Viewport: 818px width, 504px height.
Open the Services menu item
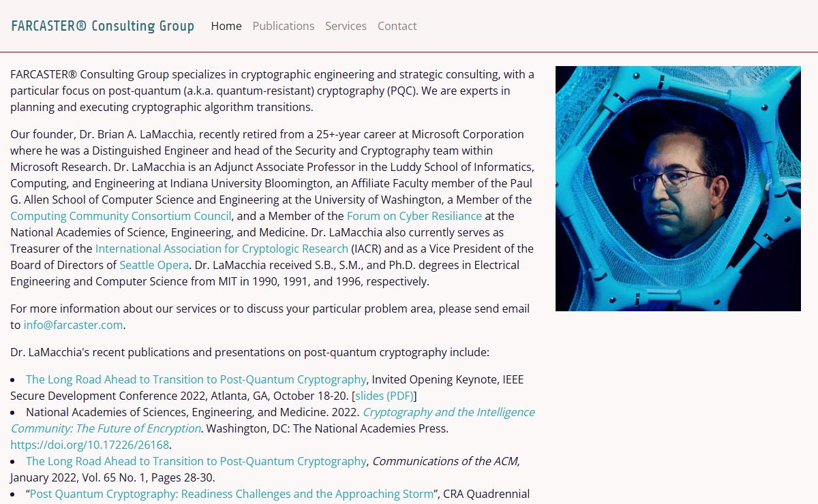tap(346, 26)
